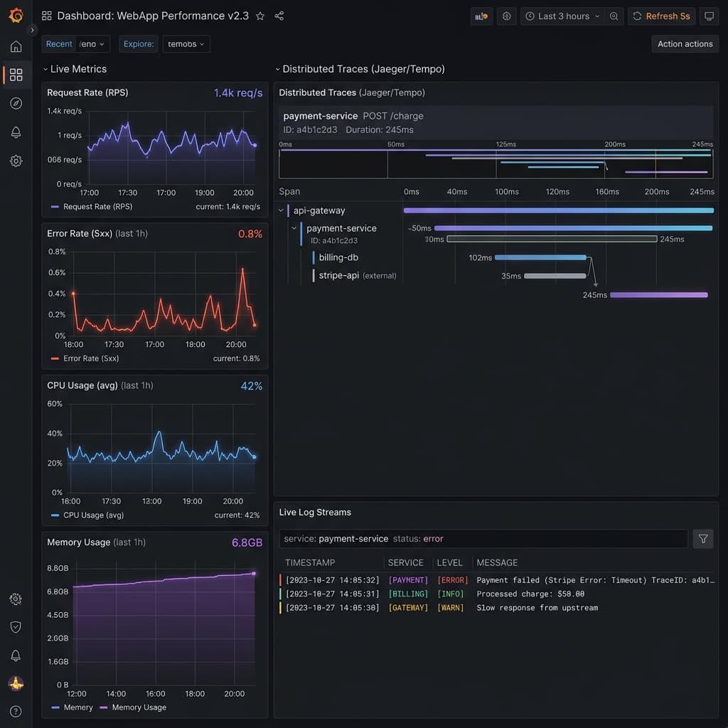
Task: Toggle Memory Usage legend series
Action: 133,707
